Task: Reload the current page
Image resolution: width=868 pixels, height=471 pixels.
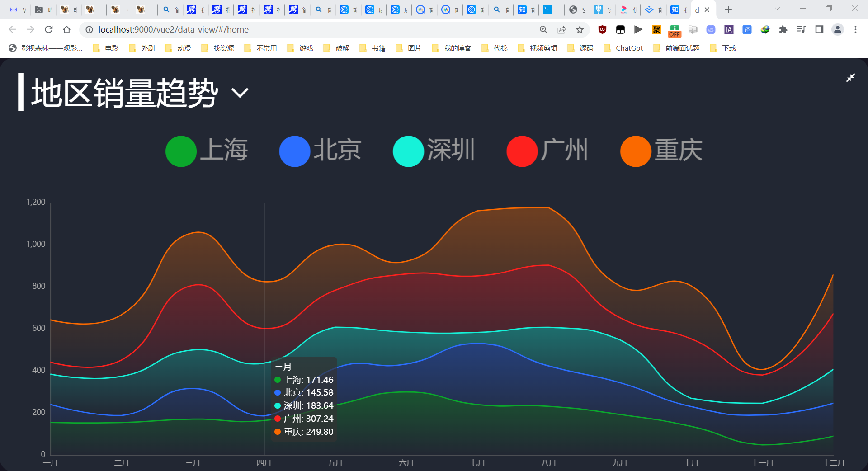Action: coord(48,29)
